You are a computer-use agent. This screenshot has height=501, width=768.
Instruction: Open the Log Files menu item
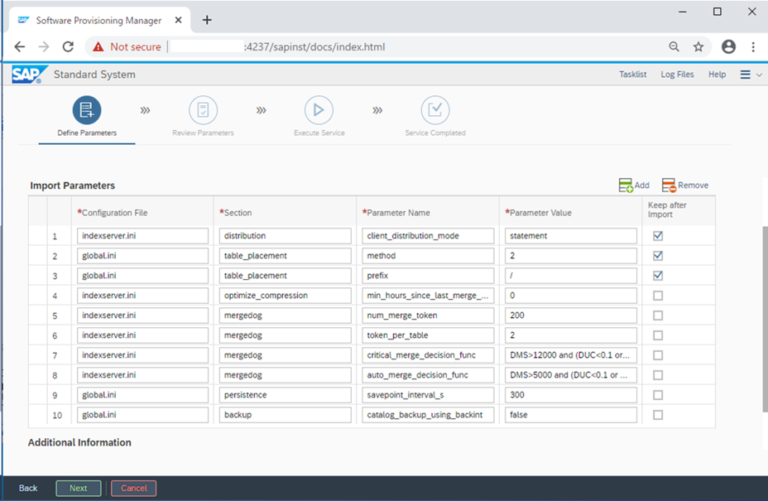677,75
